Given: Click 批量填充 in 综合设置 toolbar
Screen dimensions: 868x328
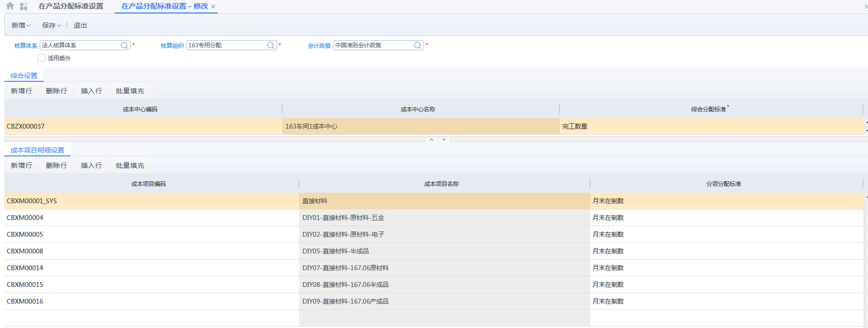Looking at the screenshot, I should [x=130, y=91].
